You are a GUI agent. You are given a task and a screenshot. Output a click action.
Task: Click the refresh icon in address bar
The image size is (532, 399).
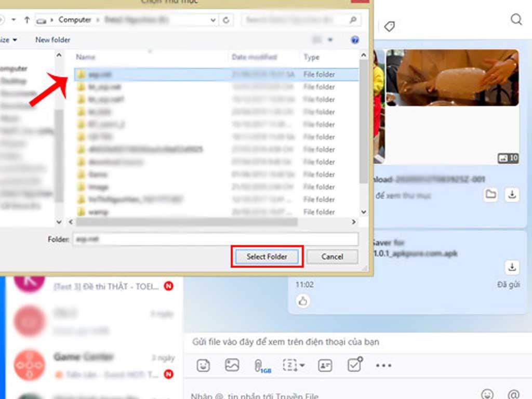tap(227, 20)
